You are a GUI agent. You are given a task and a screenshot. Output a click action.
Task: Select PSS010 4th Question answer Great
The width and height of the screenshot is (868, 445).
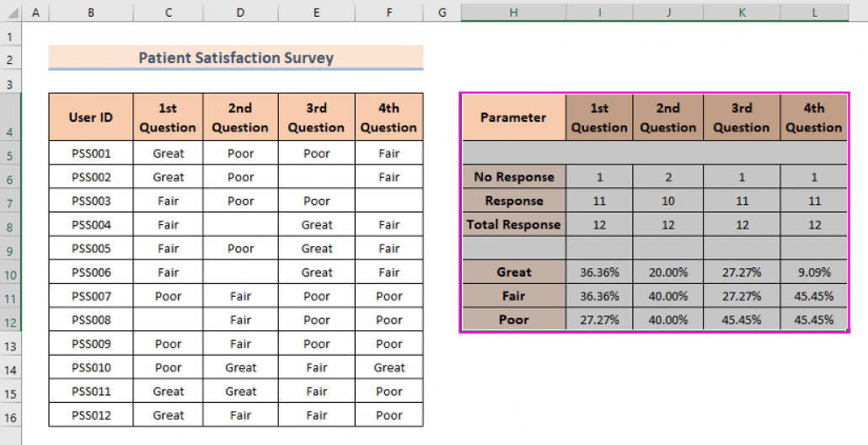(389, 367)
